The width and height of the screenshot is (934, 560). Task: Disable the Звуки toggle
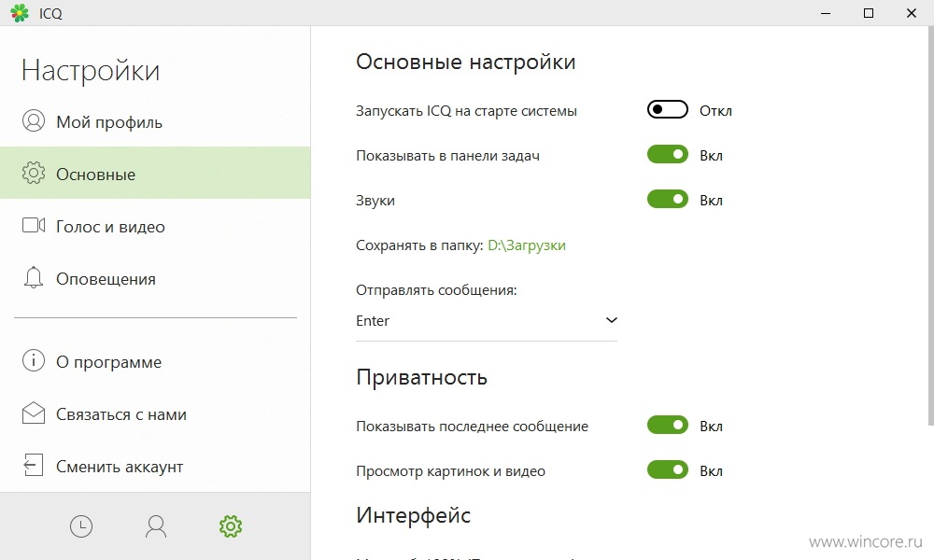pyautogui.click(x=668, y=200)
